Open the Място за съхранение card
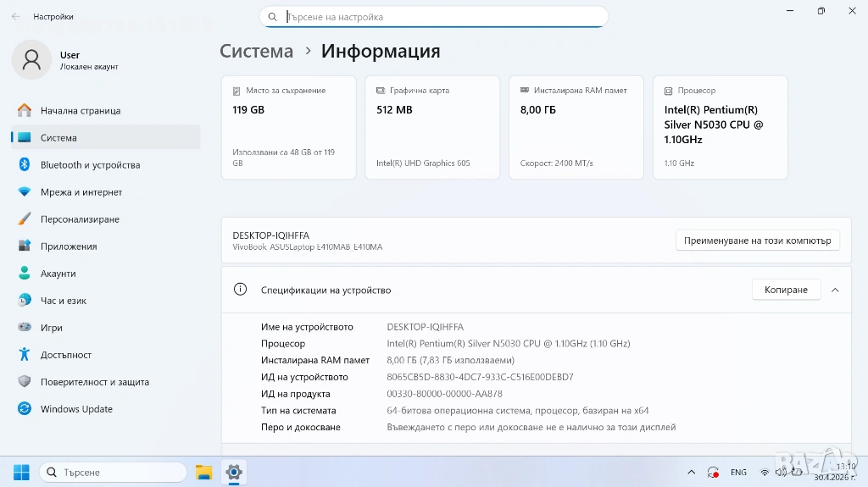 tap(288, 127)
